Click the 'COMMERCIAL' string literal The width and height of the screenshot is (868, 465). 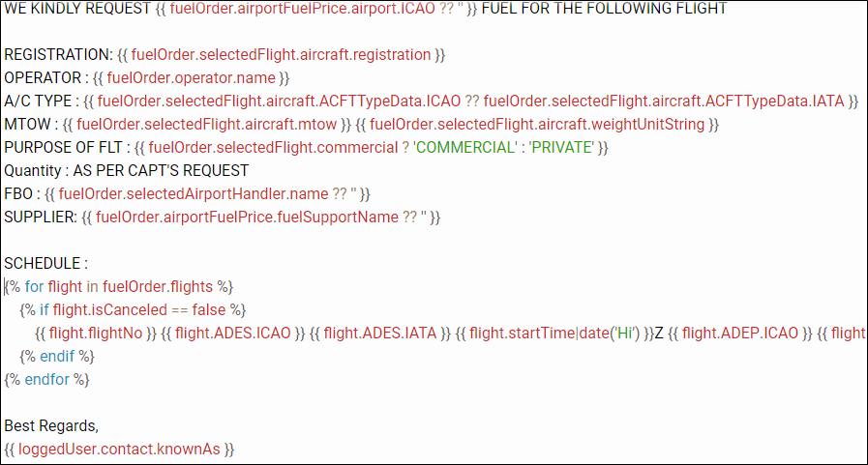[464, 148]
